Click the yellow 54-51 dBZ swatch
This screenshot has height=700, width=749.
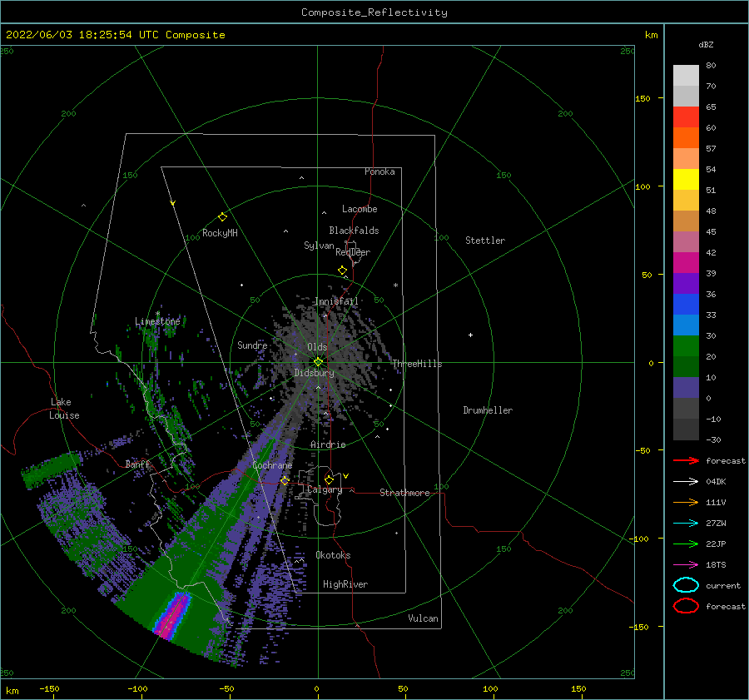tap(686, 180)
